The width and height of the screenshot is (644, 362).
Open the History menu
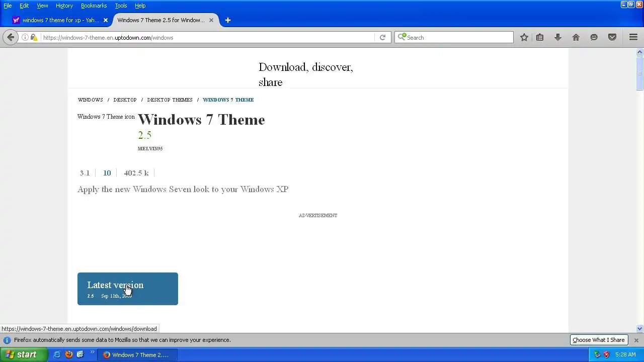tap(64, 6)
